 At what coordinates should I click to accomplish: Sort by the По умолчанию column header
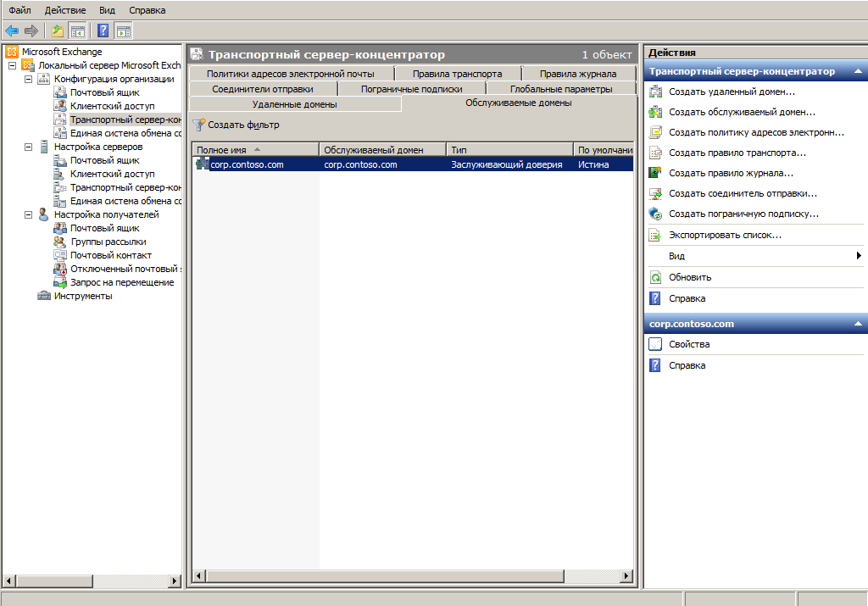point(604,149)
